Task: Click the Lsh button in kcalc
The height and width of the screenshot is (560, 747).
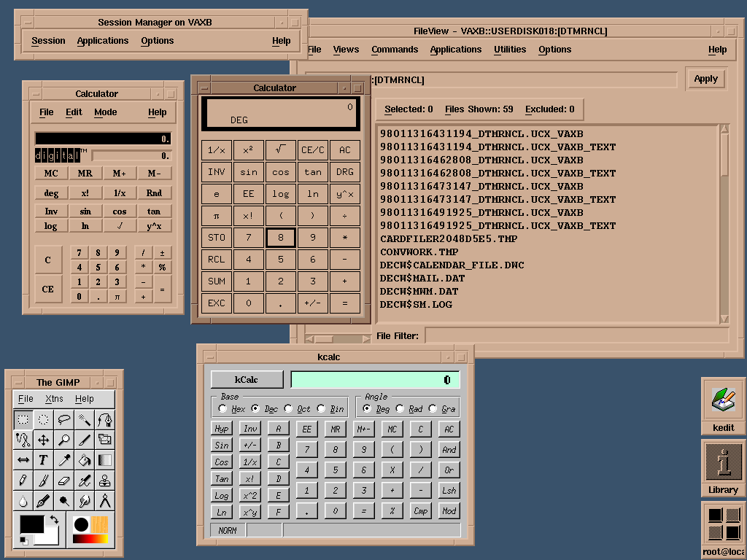Action: [449, 491]
